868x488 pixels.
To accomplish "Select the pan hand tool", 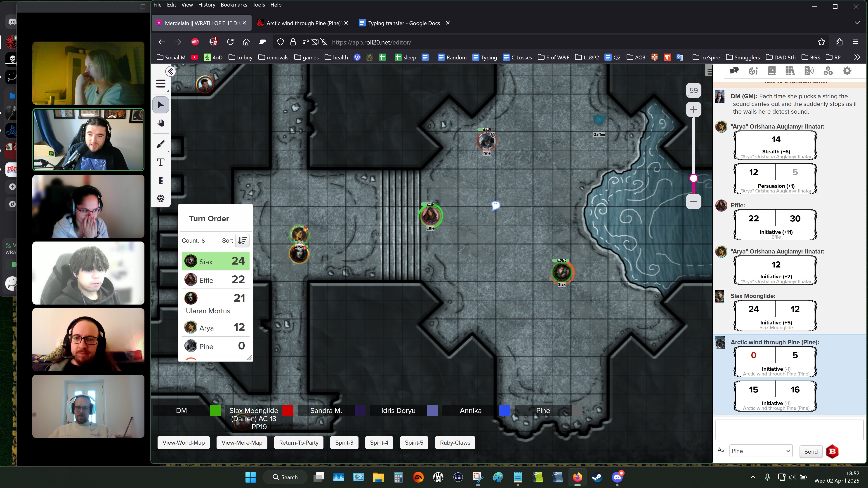I will tap(161, 123).
